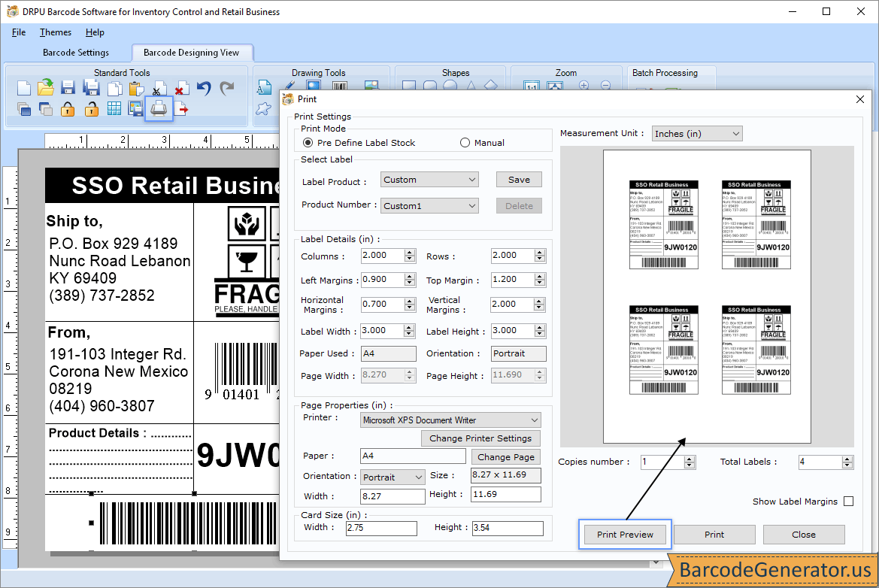Select the Pencil drawing tool
879x588 pixels.
(289, 86)
